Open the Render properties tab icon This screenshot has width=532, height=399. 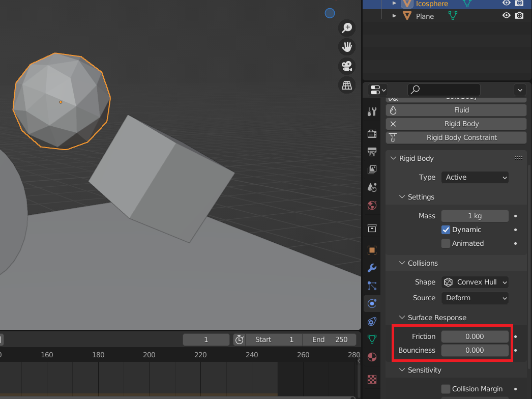click(372, 134)
